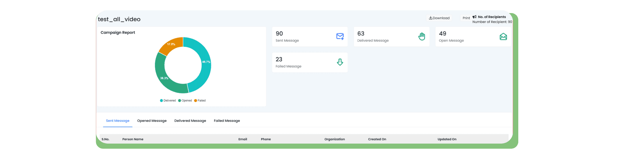Click the megaphone icon beside No. of Recipients
The width and height of the screenshot is (644, 159).
click(474, 17)
